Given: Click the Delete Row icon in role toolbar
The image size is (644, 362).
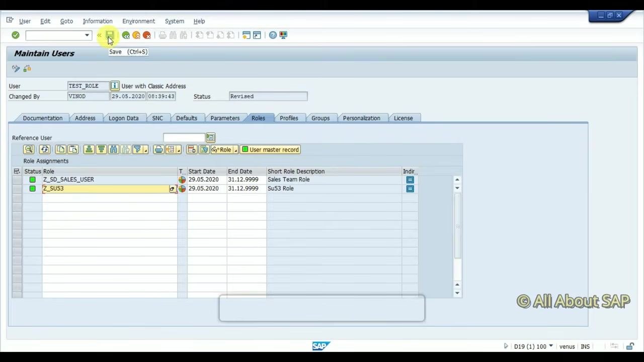Looking at the screenshot, I should 191,149.
